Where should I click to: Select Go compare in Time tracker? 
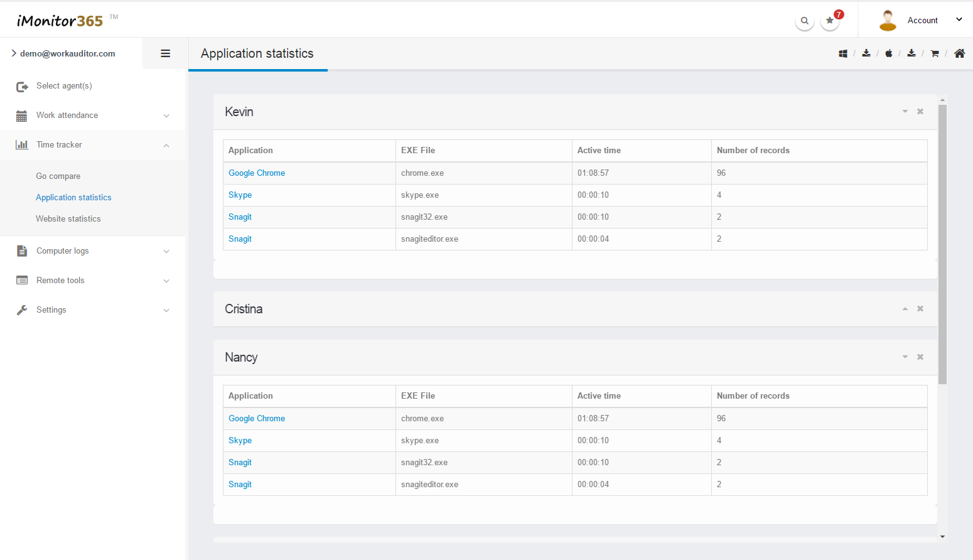tap(58, 176)
